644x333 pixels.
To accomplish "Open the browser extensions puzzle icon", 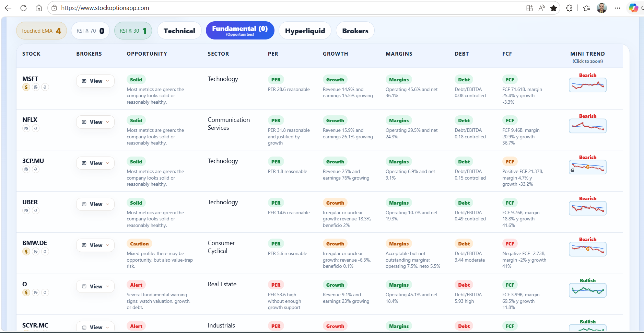I will coord(569,8).
